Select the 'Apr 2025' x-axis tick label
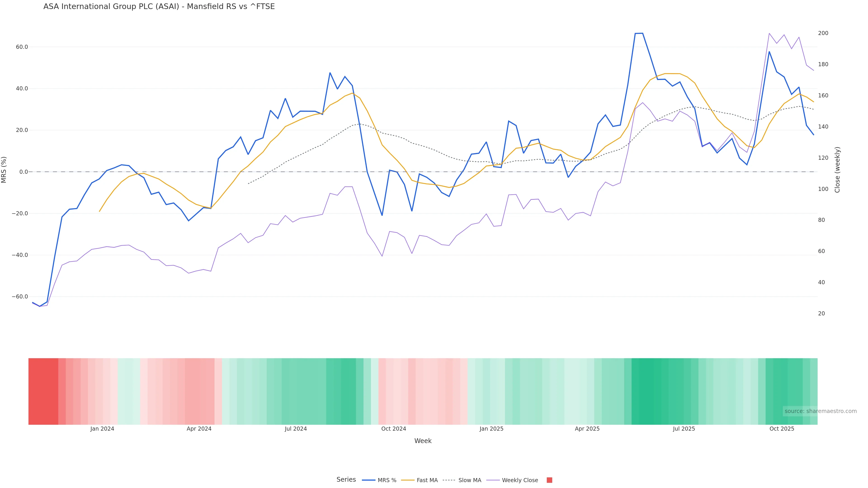Viewport: 868px width, 488px height. tap(587, 429)
